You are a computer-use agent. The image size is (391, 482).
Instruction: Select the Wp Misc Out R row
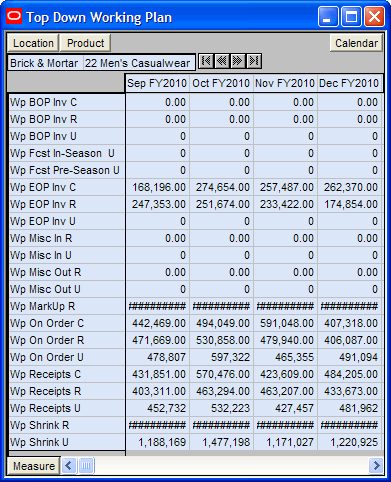[x=67, y=272]
